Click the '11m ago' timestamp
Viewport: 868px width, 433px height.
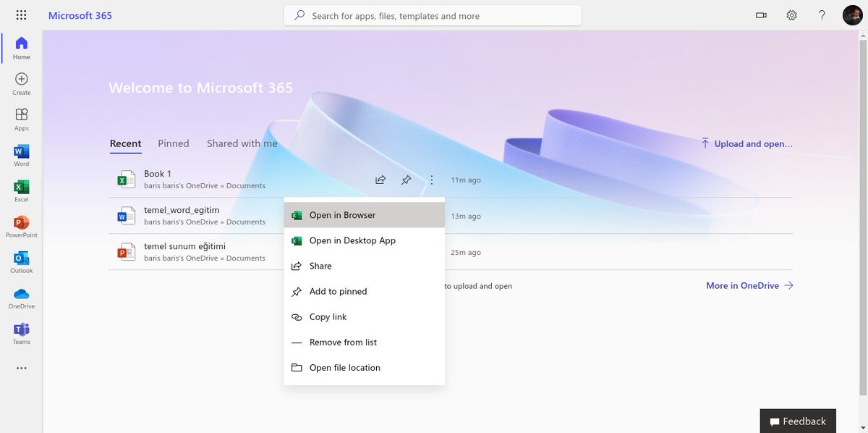coord(466,180)
